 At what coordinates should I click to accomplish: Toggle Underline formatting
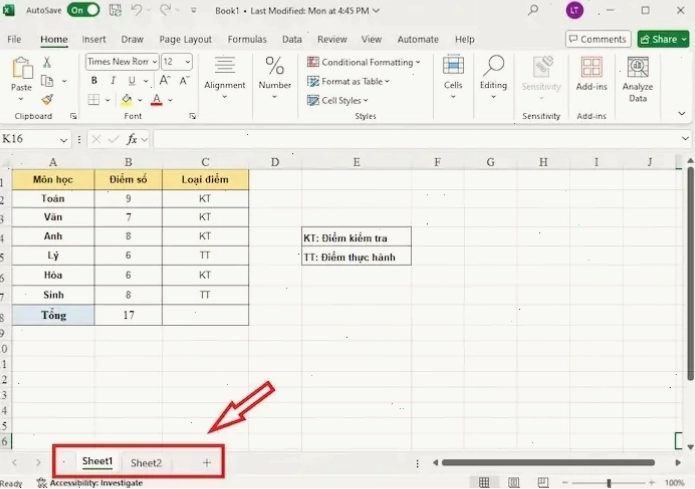pyautogui.click(x=132, y=81)
